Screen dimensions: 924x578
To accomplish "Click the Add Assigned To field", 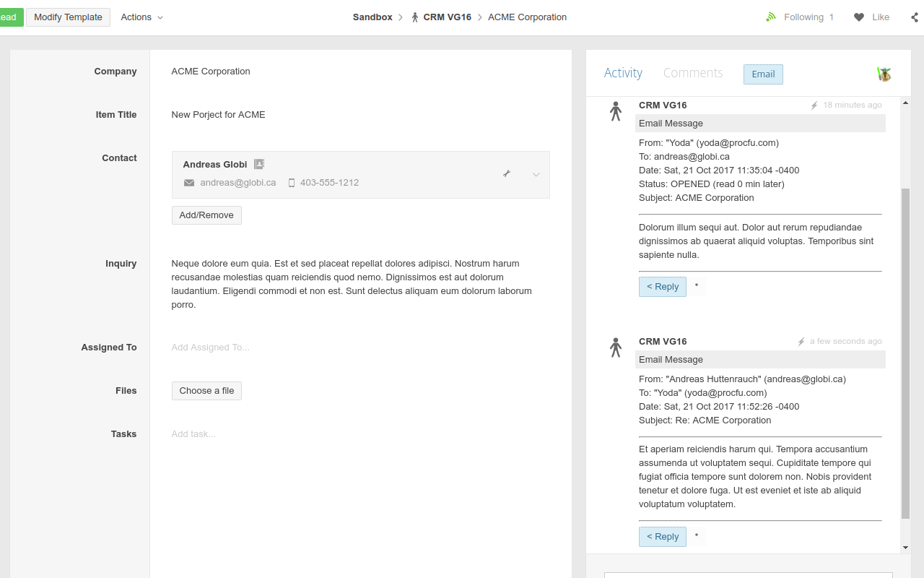I will 211,347.
